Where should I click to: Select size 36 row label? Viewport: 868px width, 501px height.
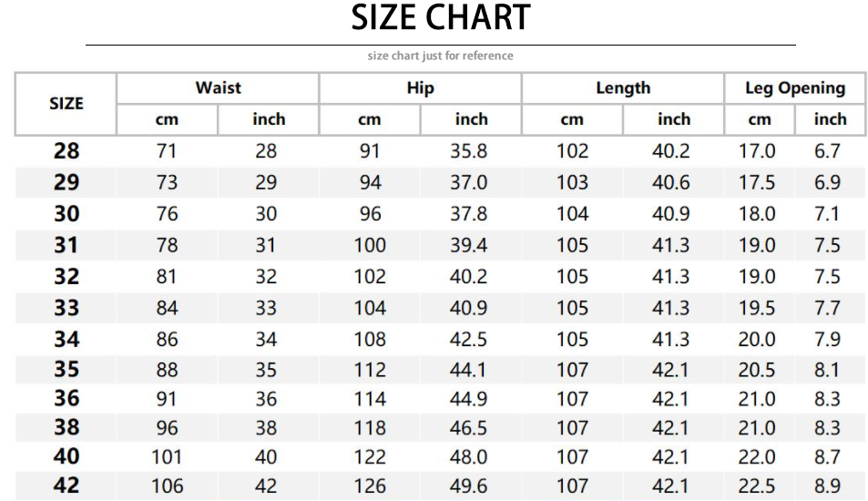point(66,398)
